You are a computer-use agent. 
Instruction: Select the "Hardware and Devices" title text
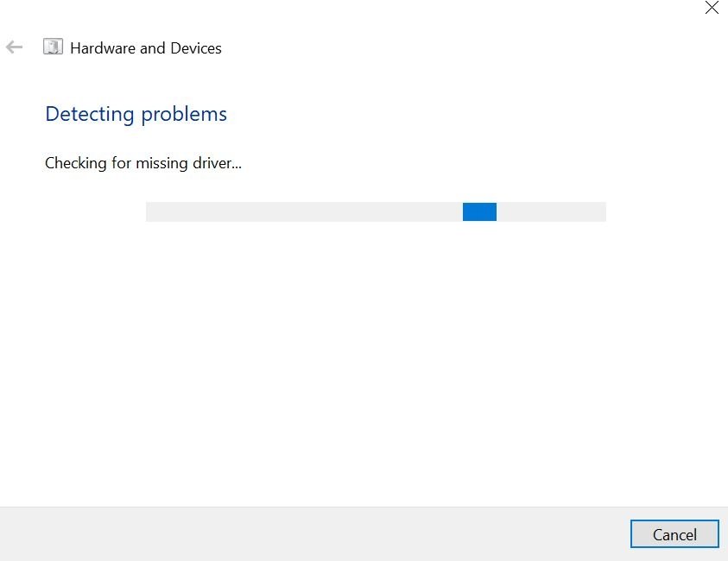click(146, 48)
